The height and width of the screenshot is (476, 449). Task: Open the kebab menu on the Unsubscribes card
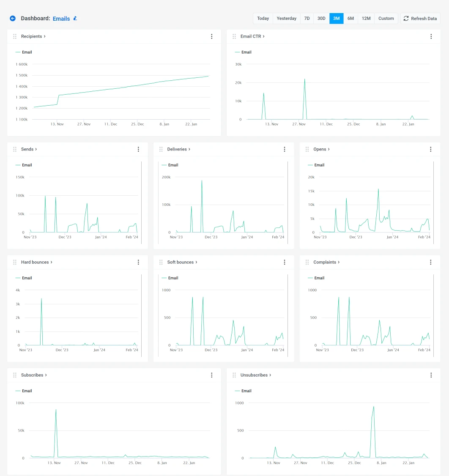pos(431,375)
